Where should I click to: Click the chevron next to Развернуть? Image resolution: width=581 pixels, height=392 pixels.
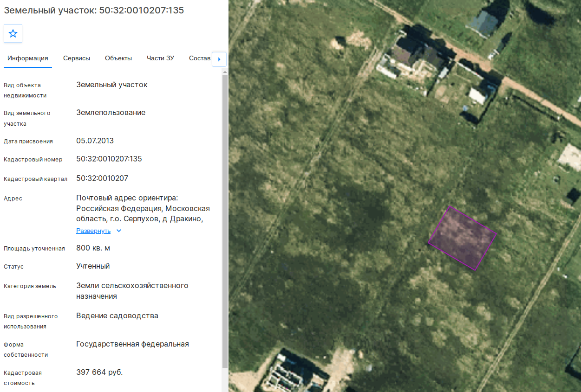coord(119,231)
